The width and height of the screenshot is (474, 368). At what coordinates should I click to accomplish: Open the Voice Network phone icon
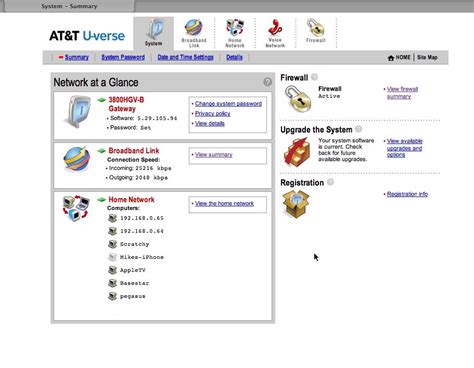(275, 27)
